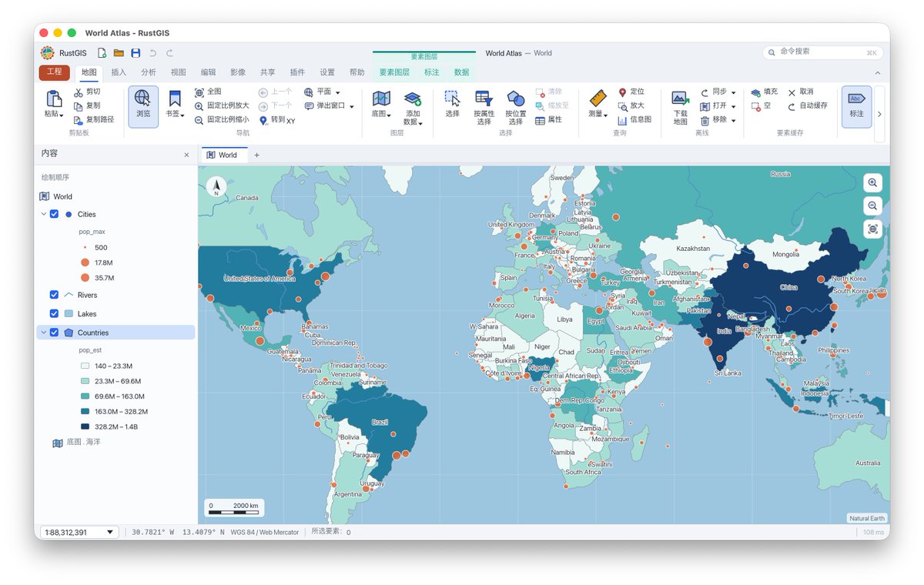Image resolution: width=924 pixels, height=585 pixels.
Task: Close the 内容 contents pane
Action: click(x=186, y=155)
